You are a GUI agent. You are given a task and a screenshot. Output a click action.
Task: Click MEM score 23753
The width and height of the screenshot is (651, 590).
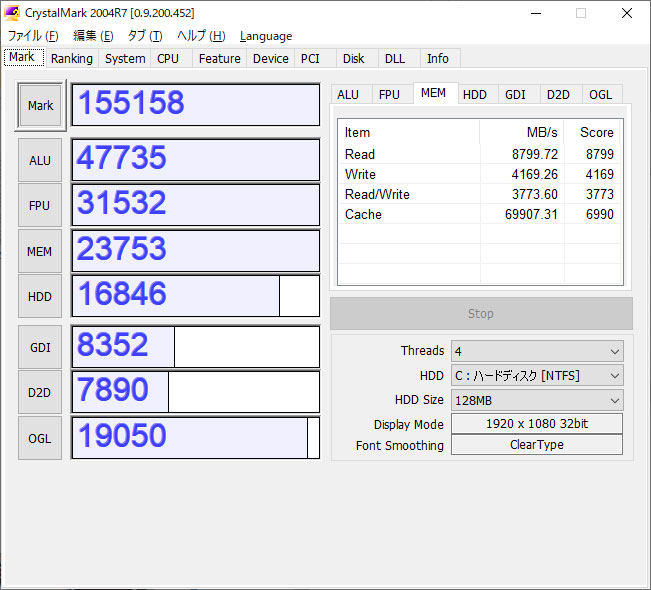[196, 251]
